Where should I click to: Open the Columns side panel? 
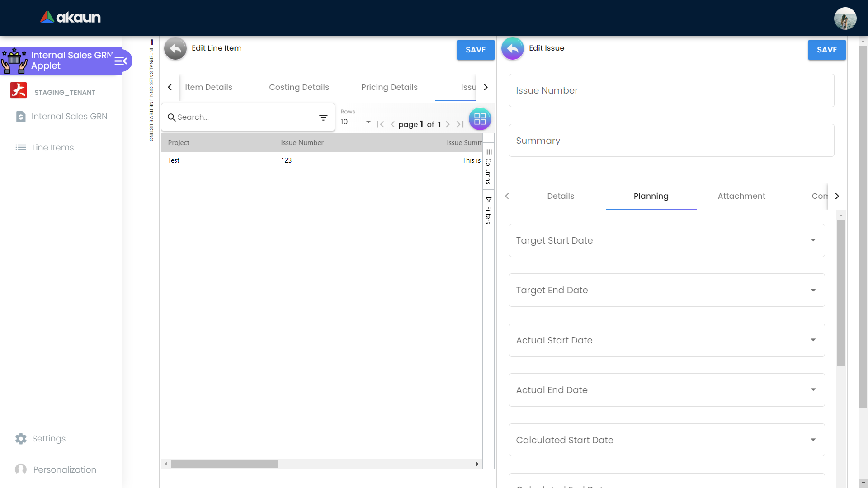[x=488, y=166]
